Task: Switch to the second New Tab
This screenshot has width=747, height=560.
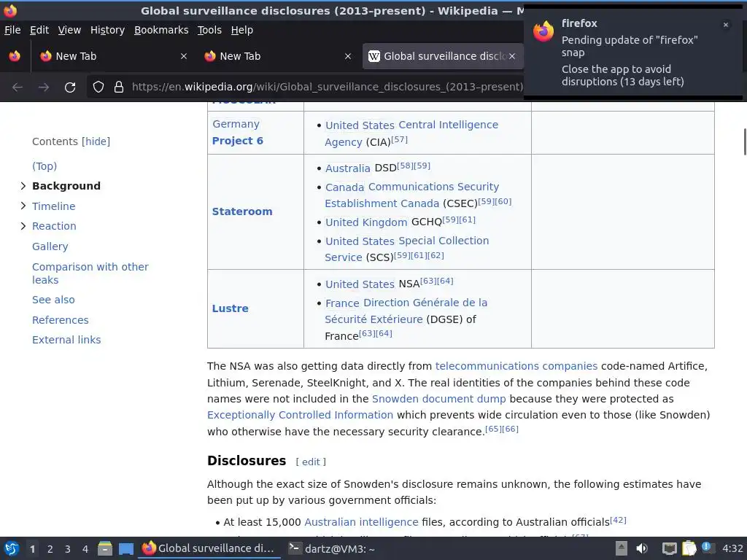Action: click(278, 56)
